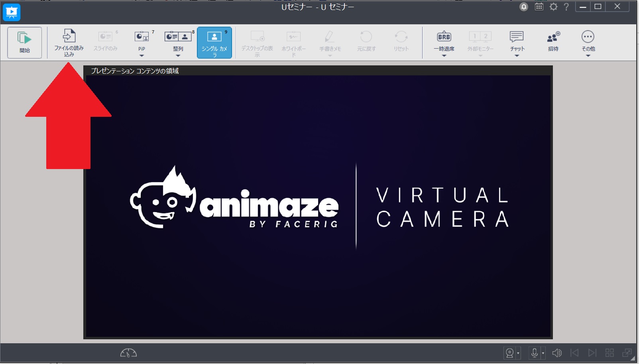Open the 整列 dropdown arrow
This screenshot has width=639, height=364.
click(x=178, y=56)
